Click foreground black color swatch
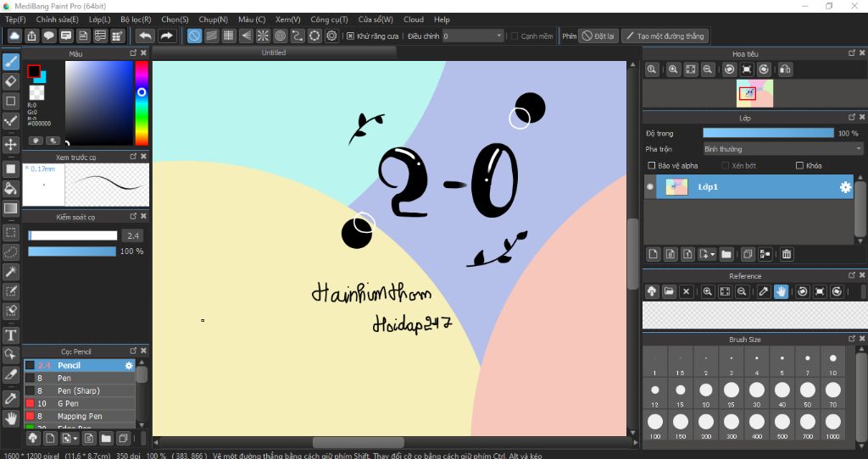 click(34, 71)
